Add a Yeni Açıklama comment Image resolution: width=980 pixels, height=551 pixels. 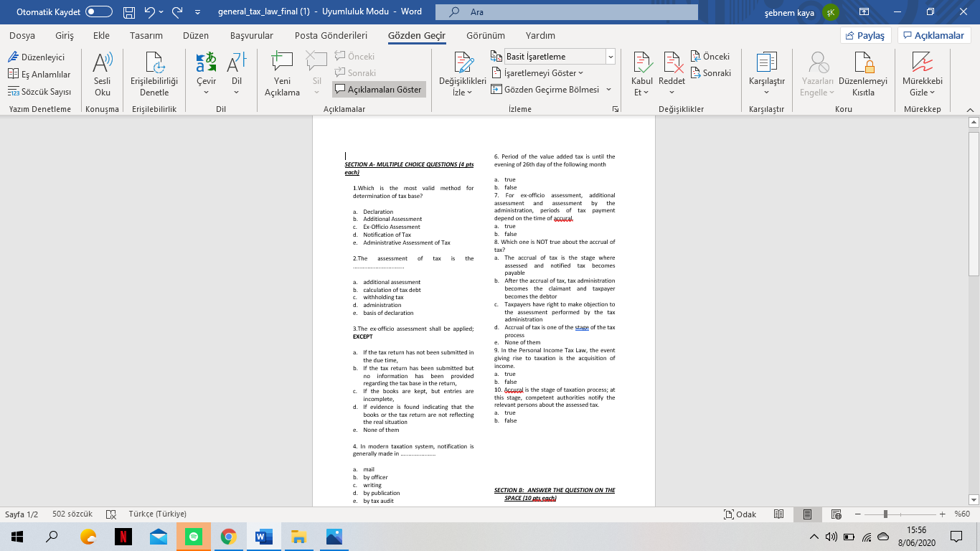click(x=282, y=75)
